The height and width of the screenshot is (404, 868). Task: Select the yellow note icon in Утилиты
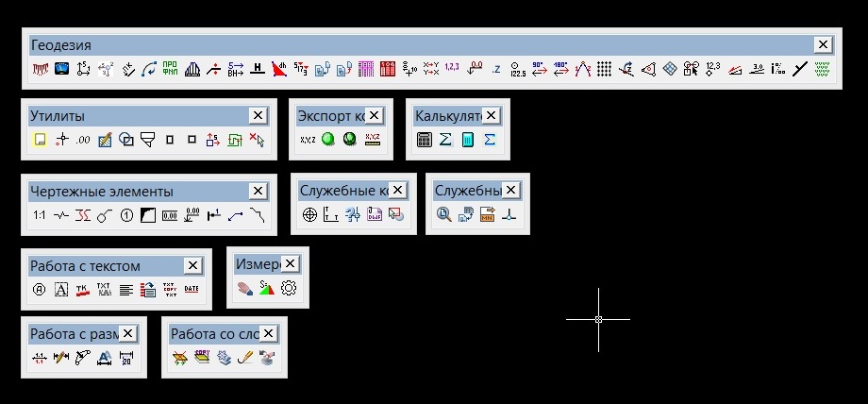tap(39, 140)
